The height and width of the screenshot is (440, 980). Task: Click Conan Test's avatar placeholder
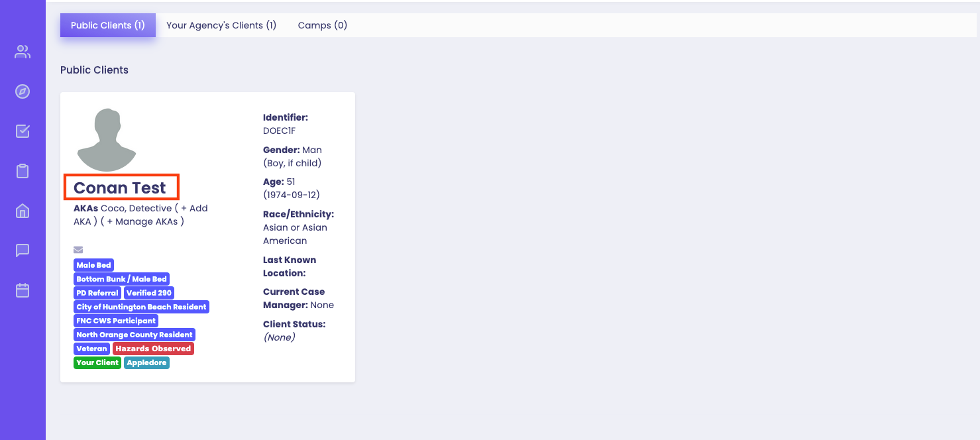tap(107, 140)
